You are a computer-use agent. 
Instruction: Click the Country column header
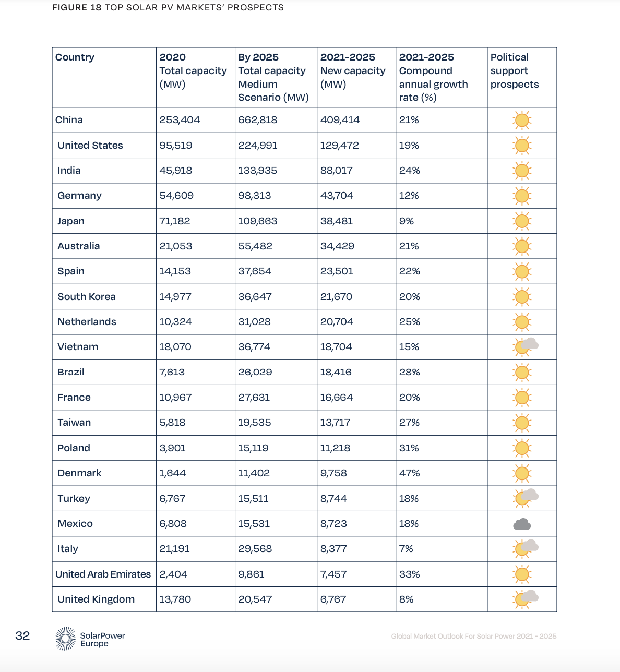[75, 57]
